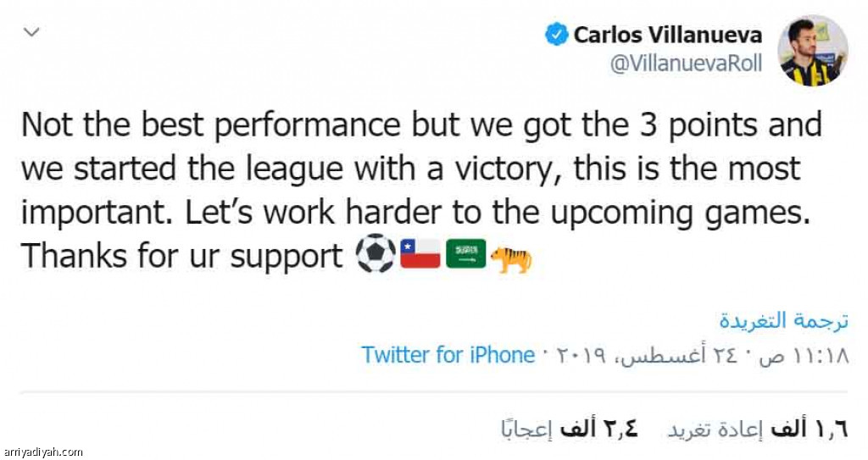Screen dimensions: 868x460
Task: Click the 'Thanks for ur support' text
Action: point(181,255)
